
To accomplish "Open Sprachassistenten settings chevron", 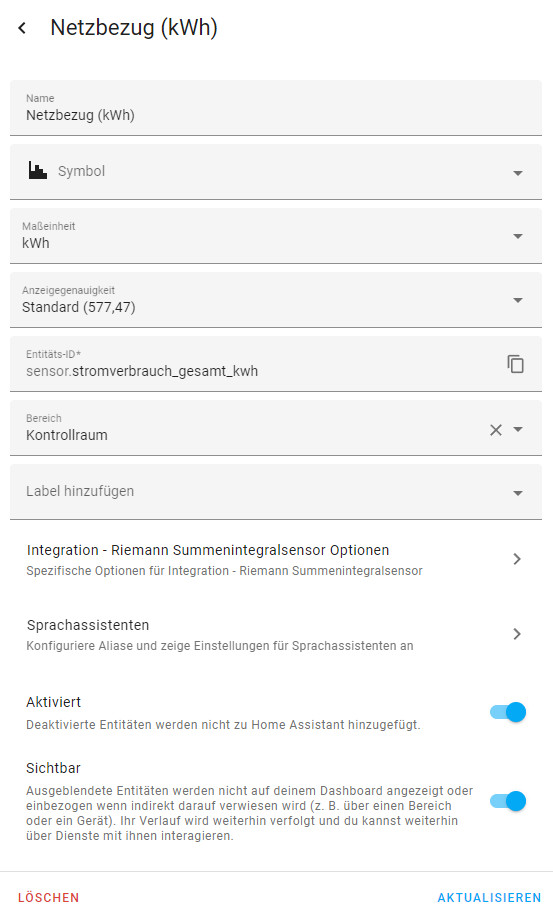I will (516, 634).
